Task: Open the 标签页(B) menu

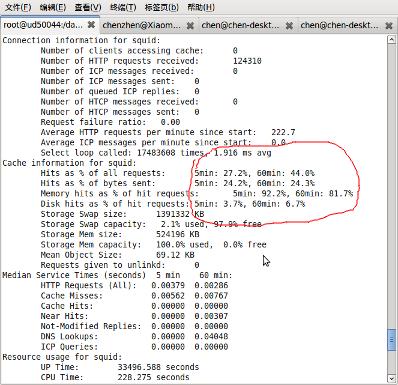Action: 162,7
